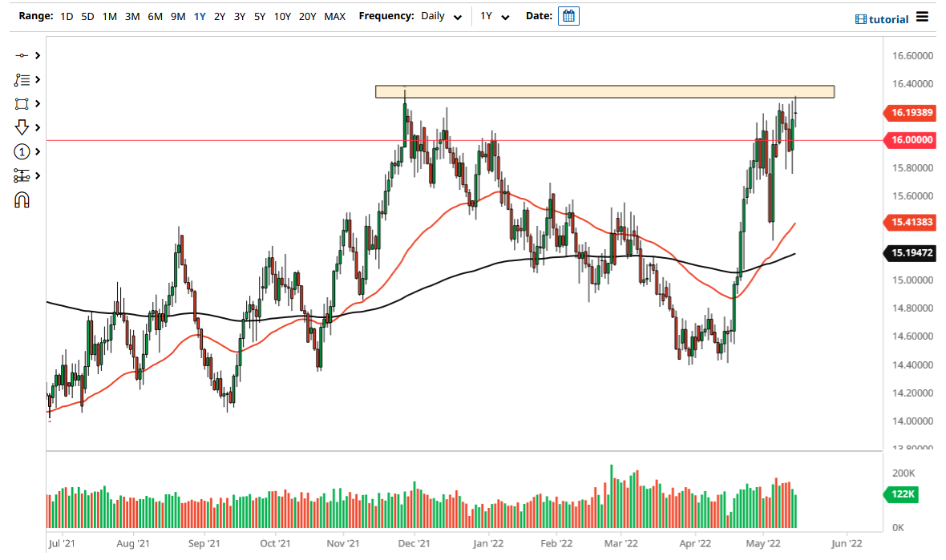Select the 5D range
Image resolution: width=946 pixels, height=560 pixels.
87,15
